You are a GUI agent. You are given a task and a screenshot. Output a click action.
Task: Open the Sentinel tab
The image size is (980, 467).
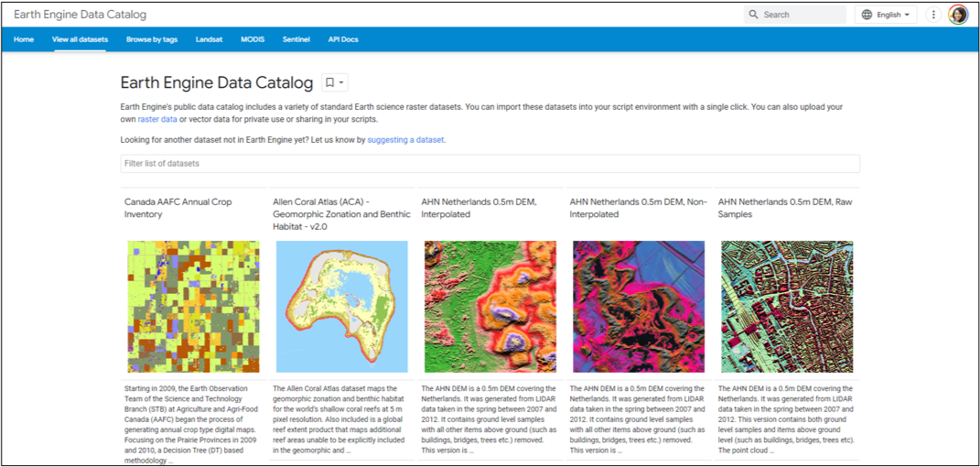296,39
